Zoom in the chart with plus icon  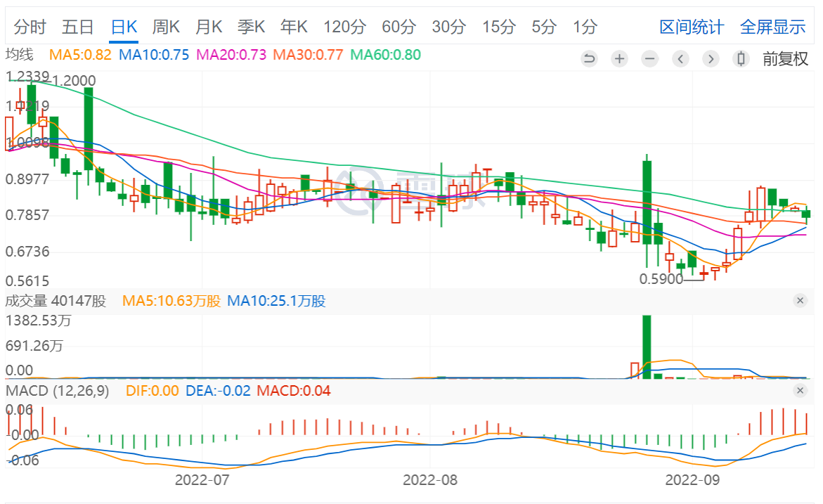pos(619,59)
